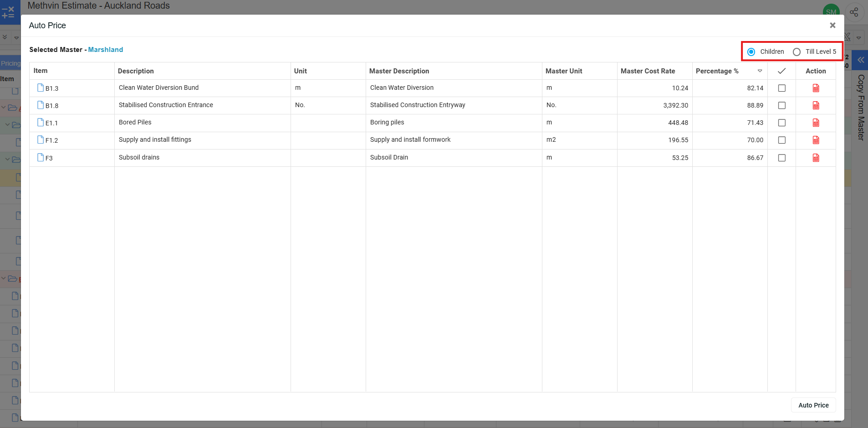Open action icon for Bored Piles row

pyautogui.click(x=816, y=123)
